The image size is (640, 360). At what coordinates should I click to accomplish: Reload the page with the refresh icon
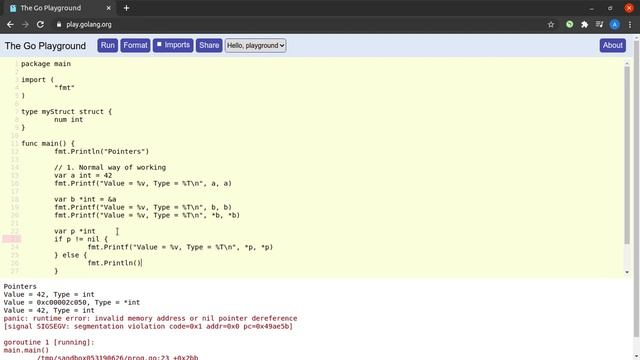tap(40, 24)
